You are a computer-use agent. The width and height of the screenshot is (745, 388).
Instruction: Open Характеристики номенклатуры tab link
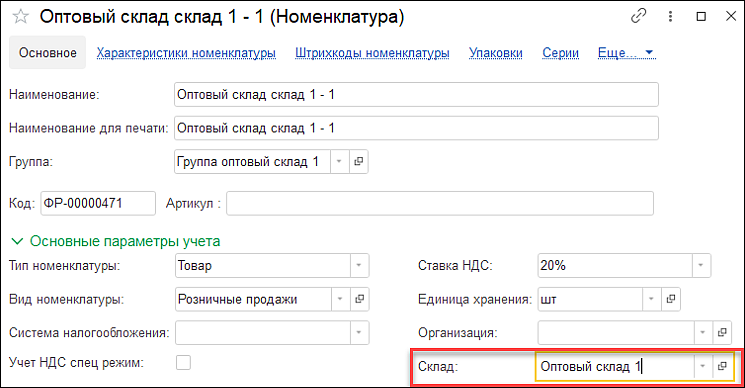(186, 53)
